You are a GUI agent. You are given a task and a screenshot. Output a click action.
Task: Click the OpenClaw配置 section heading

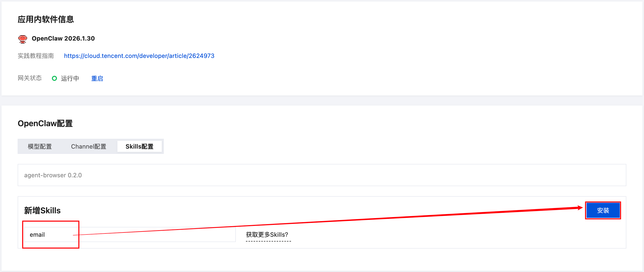point(45,123)
